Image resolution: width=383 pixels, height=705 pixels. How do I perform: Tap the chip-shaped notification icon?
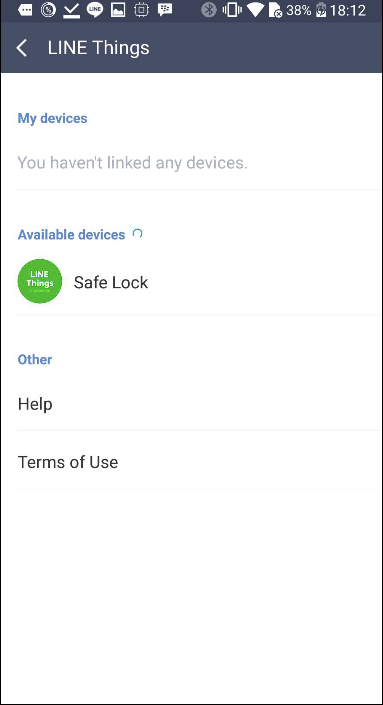click(141, 10)
